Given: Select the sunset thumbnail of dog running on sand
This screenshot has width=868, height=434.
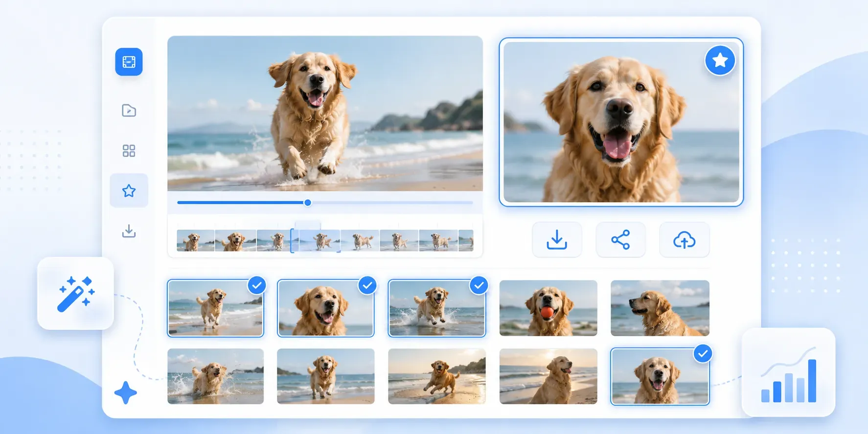Looking at the screenshot, I should (x=437, y=376).
